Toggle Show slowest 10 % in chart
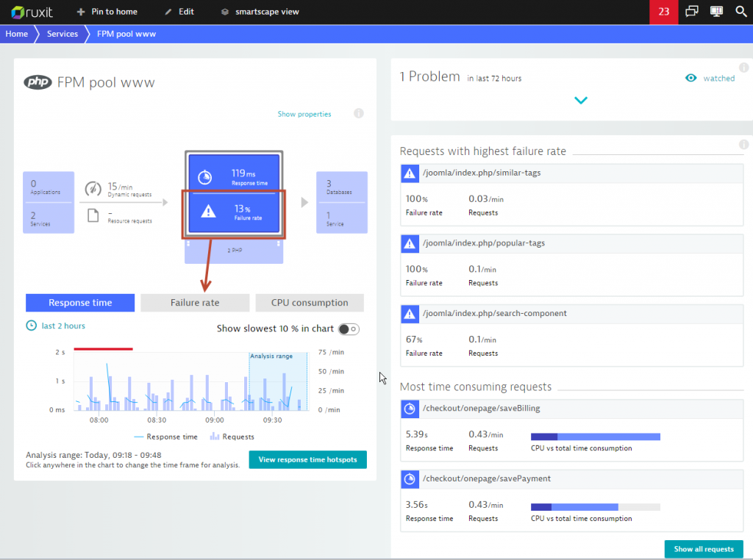 point(349,329)
